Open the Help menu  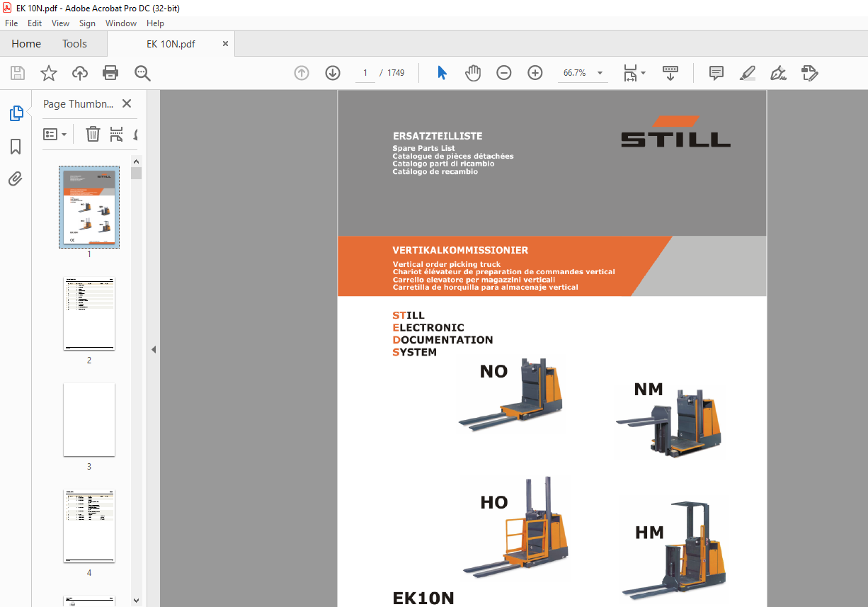point(155,23)
